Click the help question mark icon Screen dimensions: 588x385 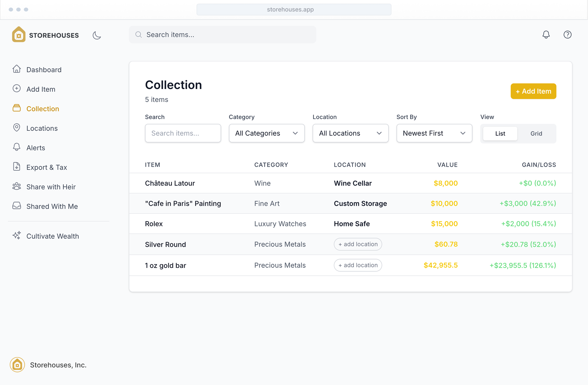click(567, 35)
